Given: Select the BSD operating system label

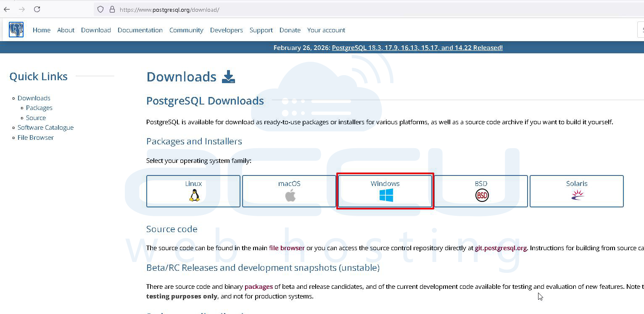Looking at the screenshot, I should pyautogui.click(x=481, y=183).
